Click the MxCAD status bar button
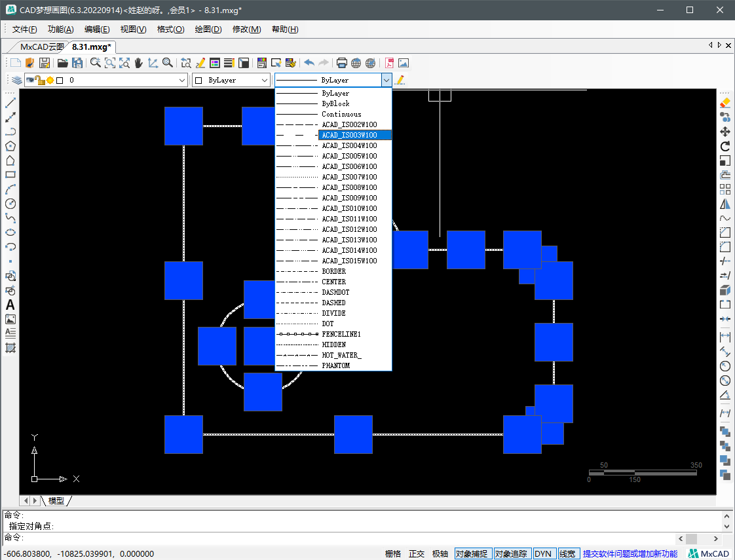Image resolution: width=735 pixels, height=560 pixels. click(709, 554)
